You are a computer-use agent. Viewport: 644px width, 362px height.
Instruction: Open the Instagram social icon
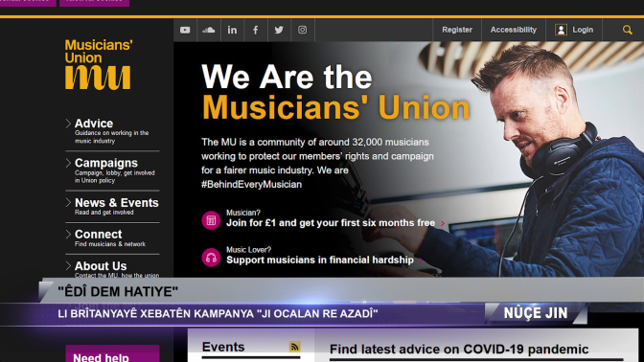click(302, 30)
